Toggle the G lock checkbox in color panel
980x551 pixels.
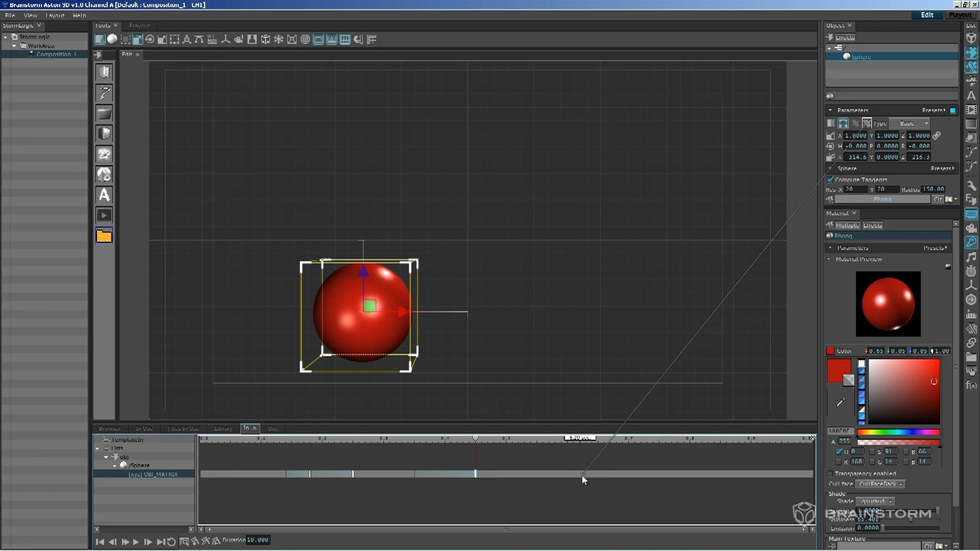coord(872,462)
